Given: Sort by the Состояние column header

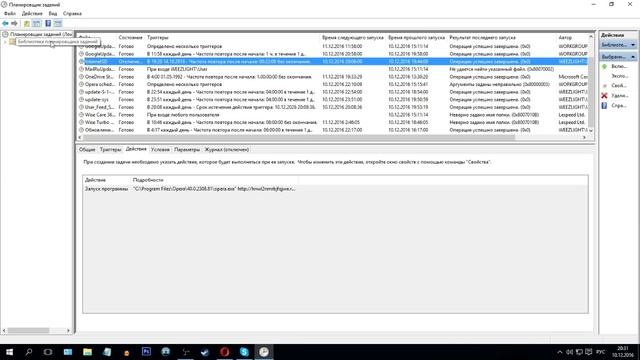Looking at the screenshot, I should [x=131, y=38].
